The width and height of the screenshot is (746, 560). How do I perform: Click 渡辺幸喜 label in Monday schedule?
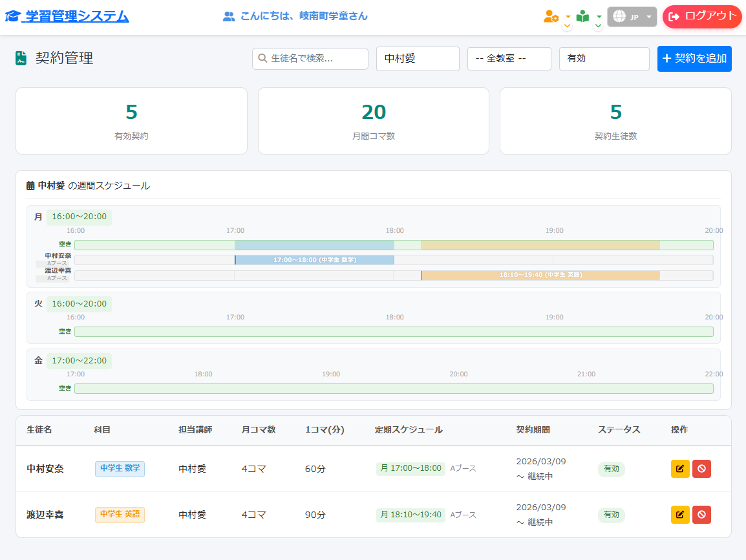58,271
